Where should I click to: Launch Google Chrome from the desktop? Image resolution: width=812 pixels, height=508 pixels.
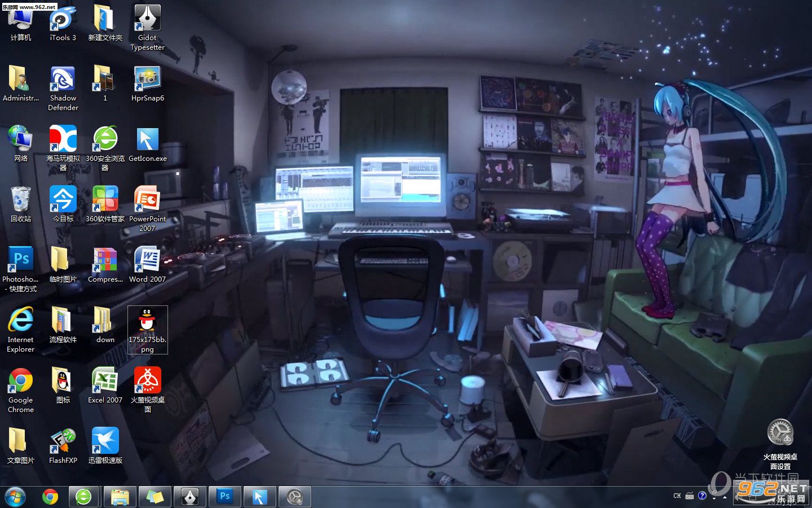(21, 390)
